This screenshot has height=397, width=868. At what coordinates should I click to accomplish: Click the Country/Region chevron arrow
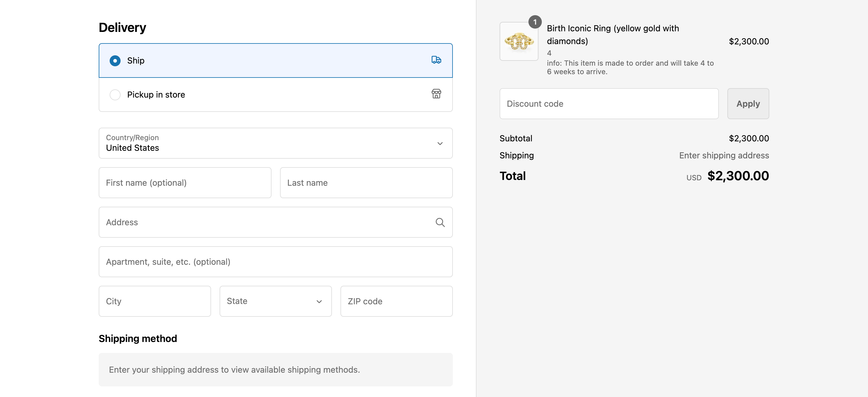click(x=440, y=143)
